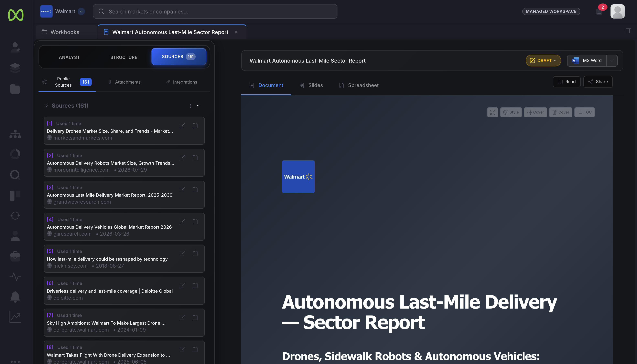
Task: Select 'Driverless delivery and last-mile coverage | Deloitte Global'
Action: coord(110,291)
